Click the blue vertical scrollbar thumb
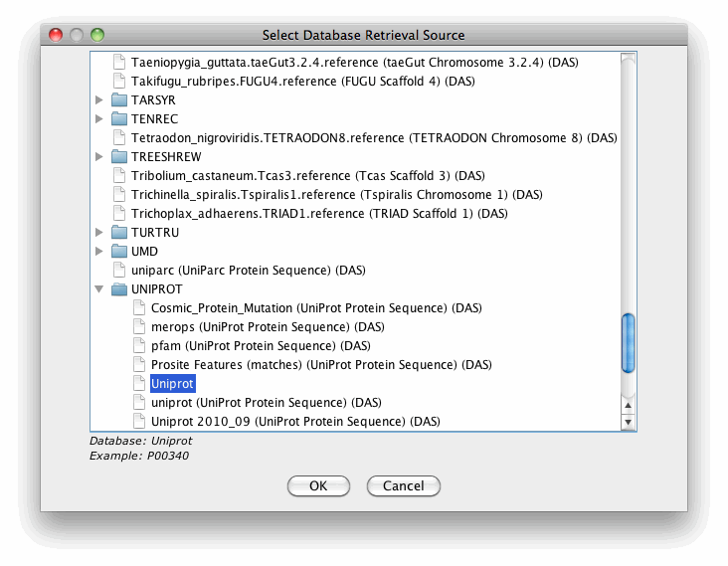 tap(628, 341)
